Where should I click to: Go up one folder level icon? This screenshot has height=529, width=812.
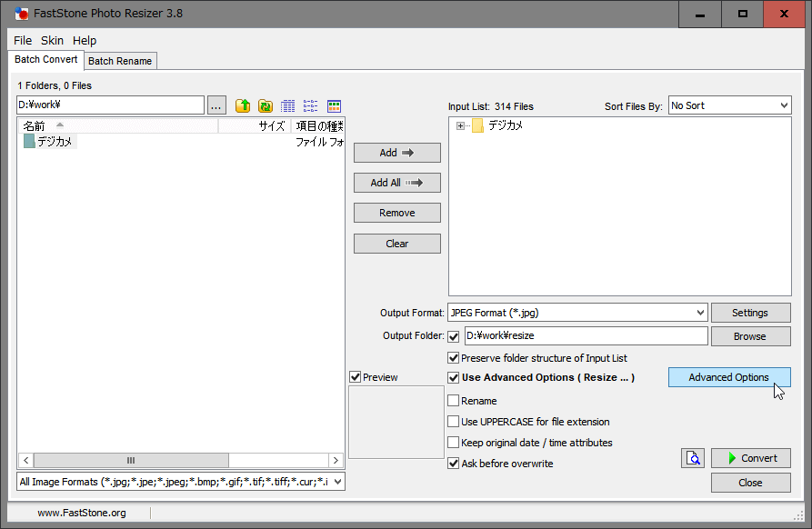[x=243, y=106]
